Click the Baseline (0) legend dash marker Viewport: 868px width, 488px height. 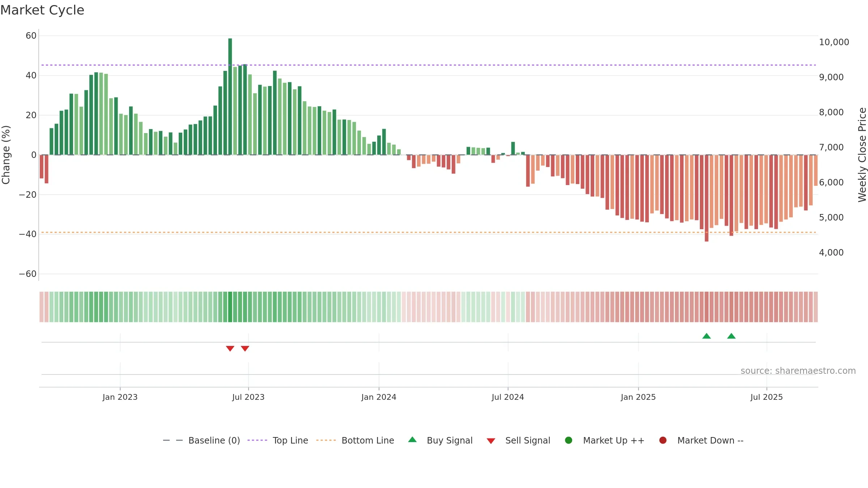173,440
